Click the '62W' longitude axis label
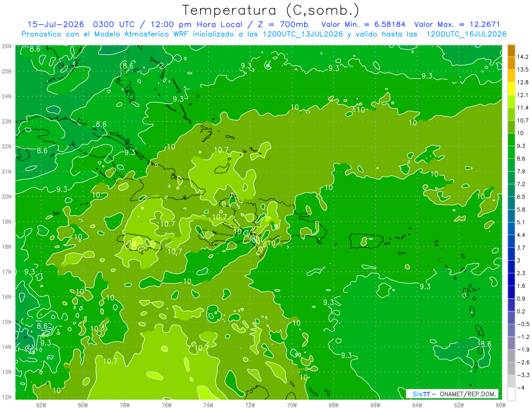The width and height of the screenshot is (532, 411). 459,405
